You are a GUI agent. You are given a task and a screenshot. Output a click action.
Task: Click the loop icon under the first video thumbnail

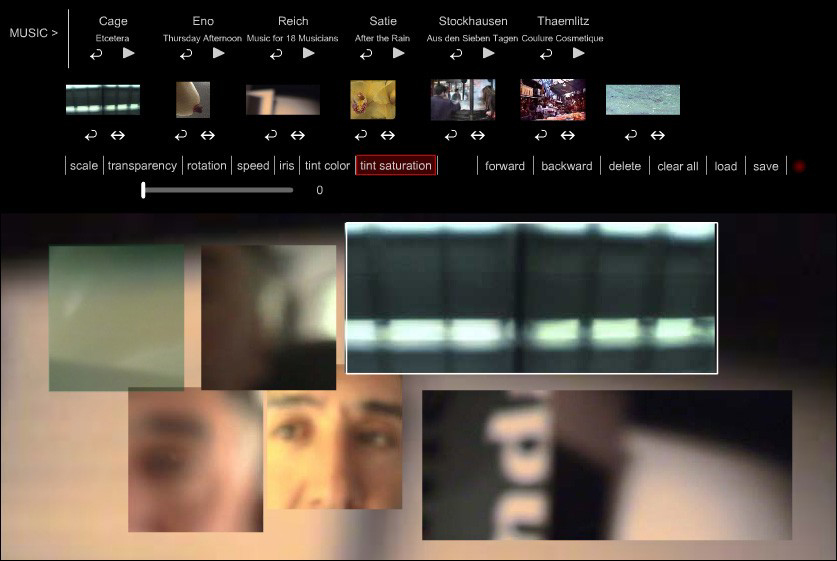click(x=91, y=135)
